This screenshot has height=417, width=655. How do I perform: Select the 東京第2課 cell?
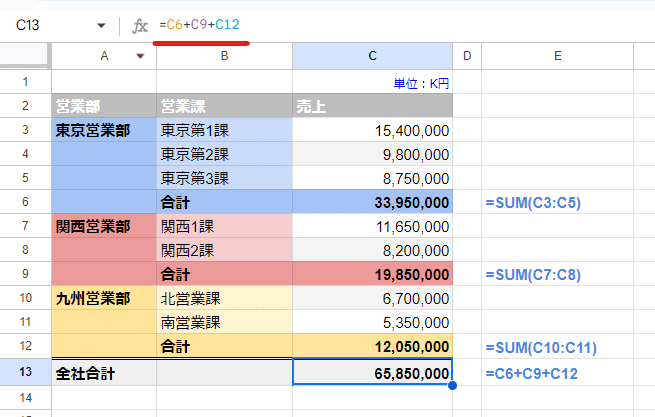[224, 154]
